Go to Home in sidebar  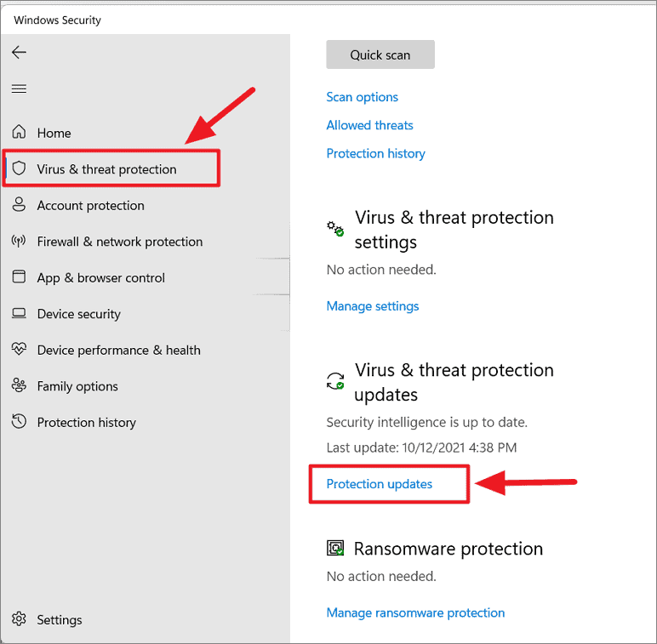click(54, 134)
